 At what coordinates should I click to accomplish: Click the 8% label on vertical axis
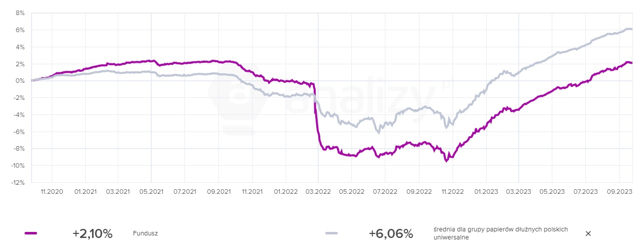(21, 13)
